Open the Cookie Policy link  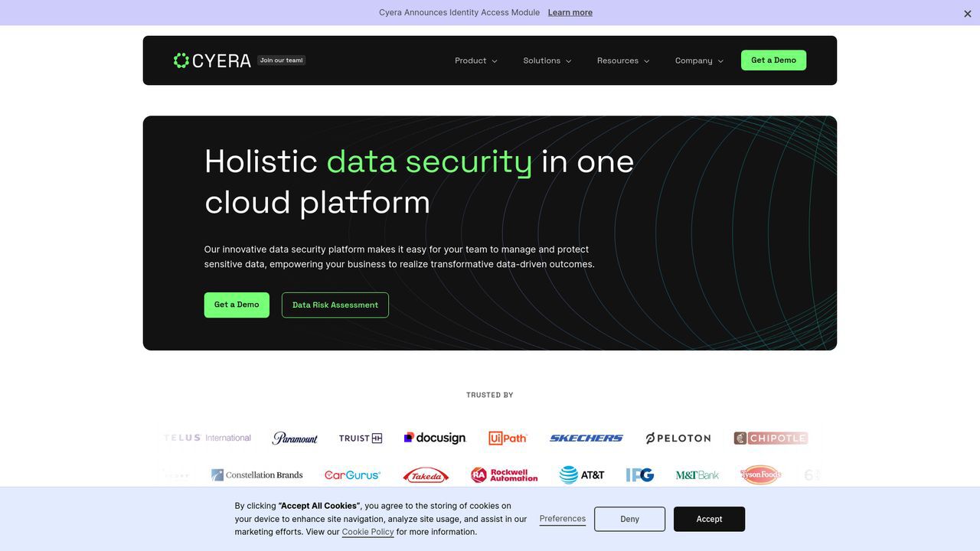(x=367, y=532)
